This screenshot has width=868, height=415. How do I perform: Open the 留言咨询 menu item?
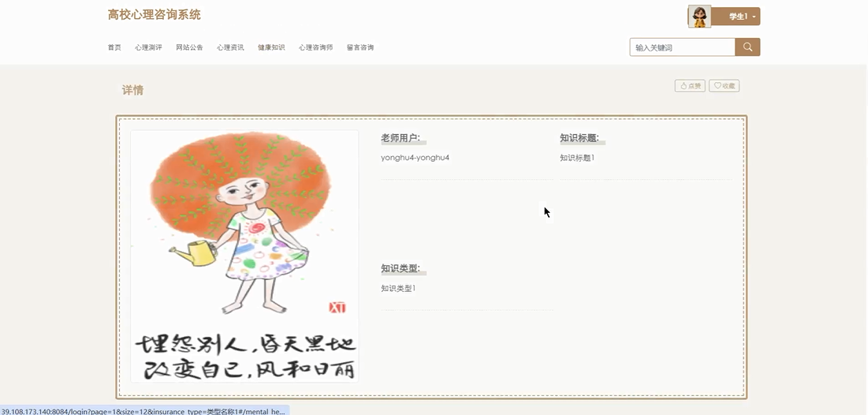coord(359,47)
